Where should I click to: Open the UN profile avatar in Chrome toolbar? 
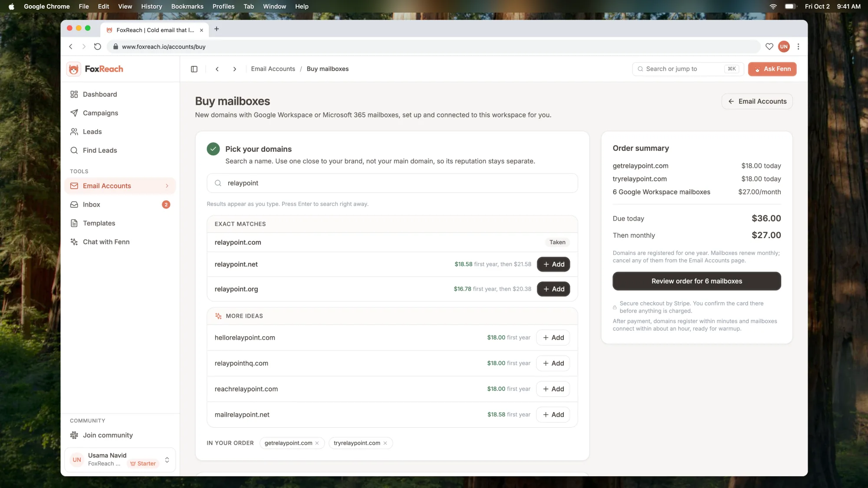(x=783, y=46)
